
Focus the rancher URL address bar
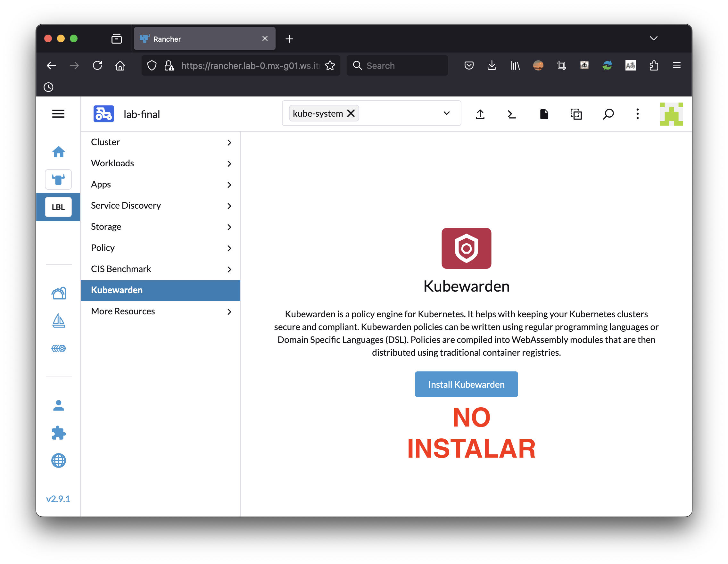pyautogui.click(x=251, y=66)
